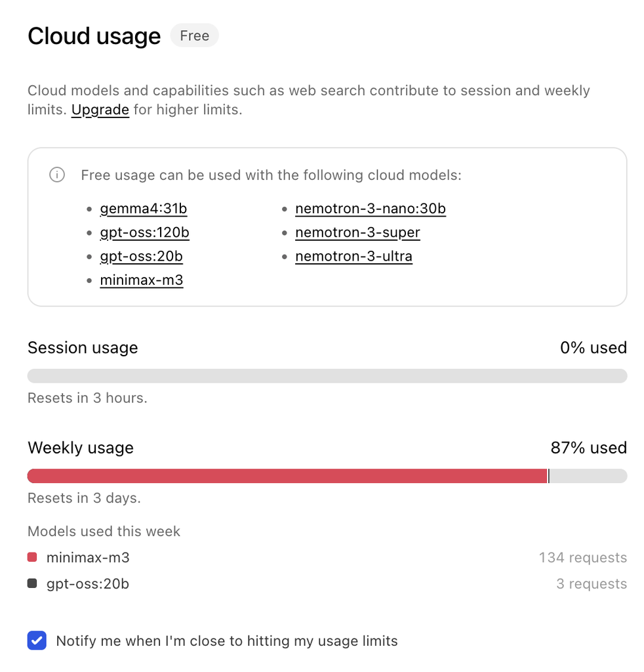Open the gpt-oss:20b model link in list
This screenshot has height=672, width=644.
141,257
